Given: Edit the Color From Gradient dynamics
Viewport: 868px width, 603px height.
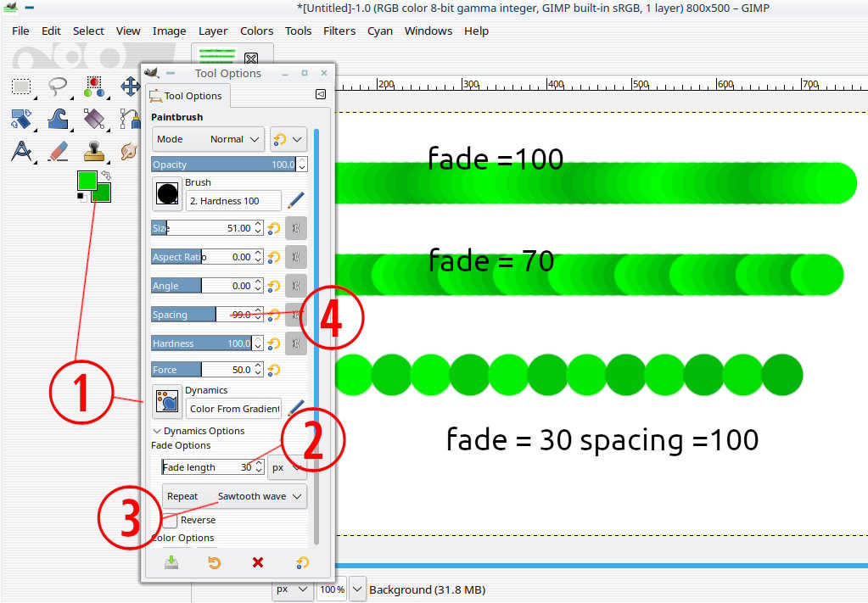Looking at the screenshot, I should point(295,408).
